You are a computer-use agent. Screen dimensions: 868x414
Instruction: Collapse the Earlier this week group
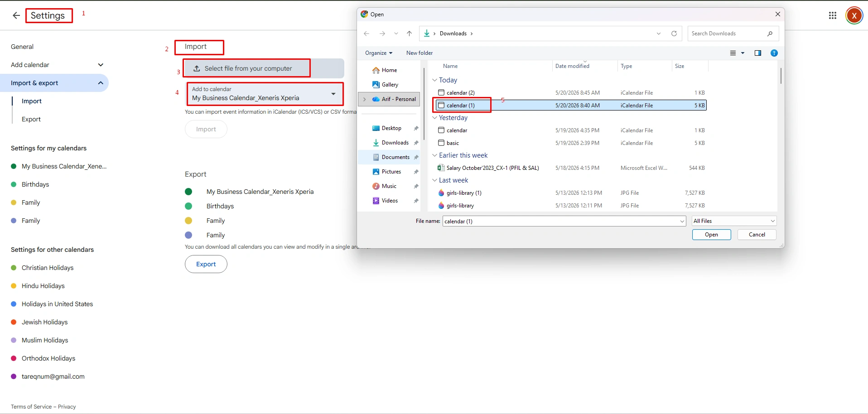434,155
